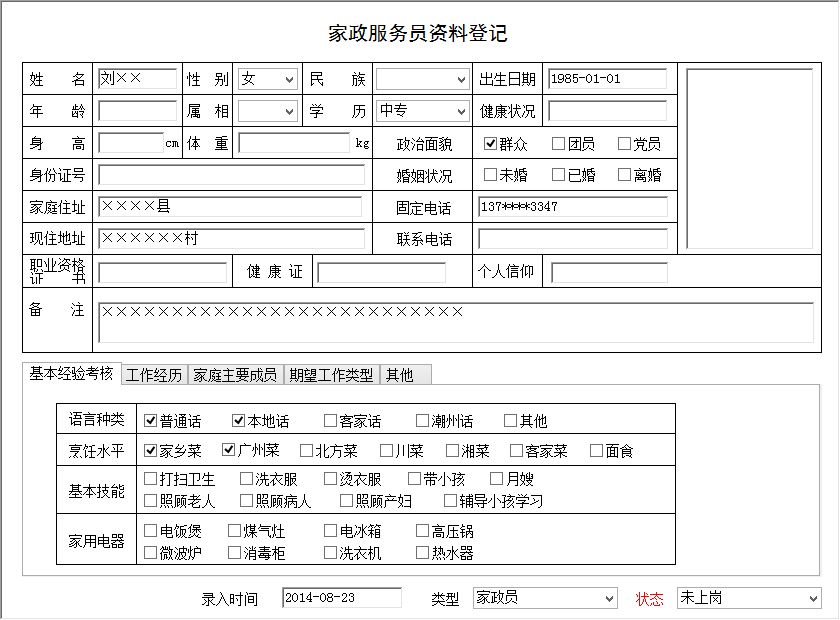Tick the 打扫卫生 skill checkbox
This screenshot has width=840, height=620.
pyautogui.click(x=151, y=480)
